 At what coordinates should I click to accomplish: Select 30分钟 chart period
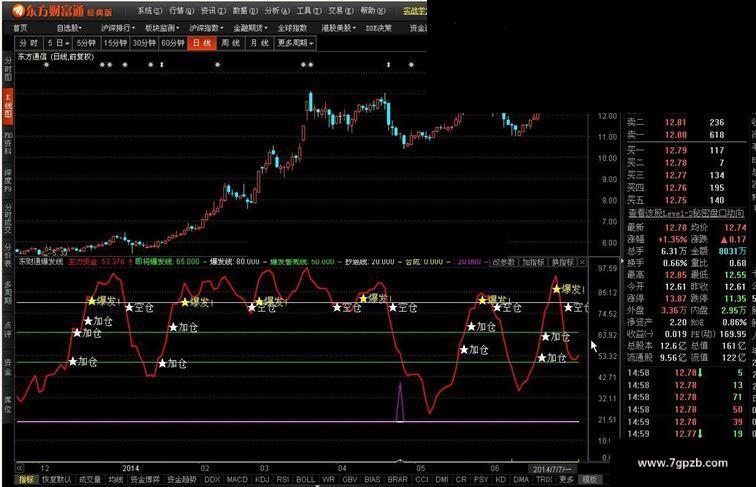pos(144,43)
